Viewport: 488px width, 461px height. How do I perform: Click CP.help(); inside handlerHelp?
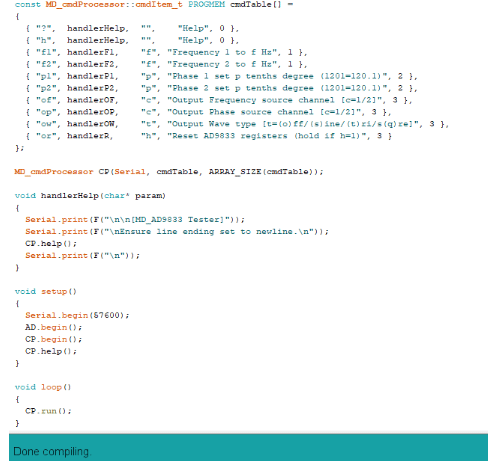pos(51,244)
